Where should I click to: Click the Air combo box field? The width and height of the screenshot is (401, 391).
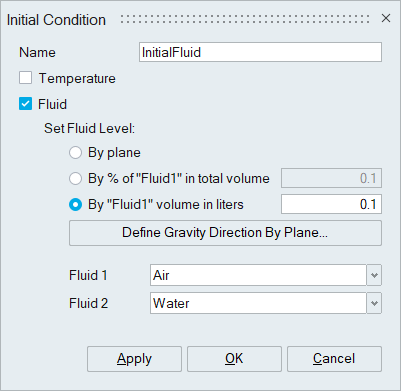coord(258,275)
